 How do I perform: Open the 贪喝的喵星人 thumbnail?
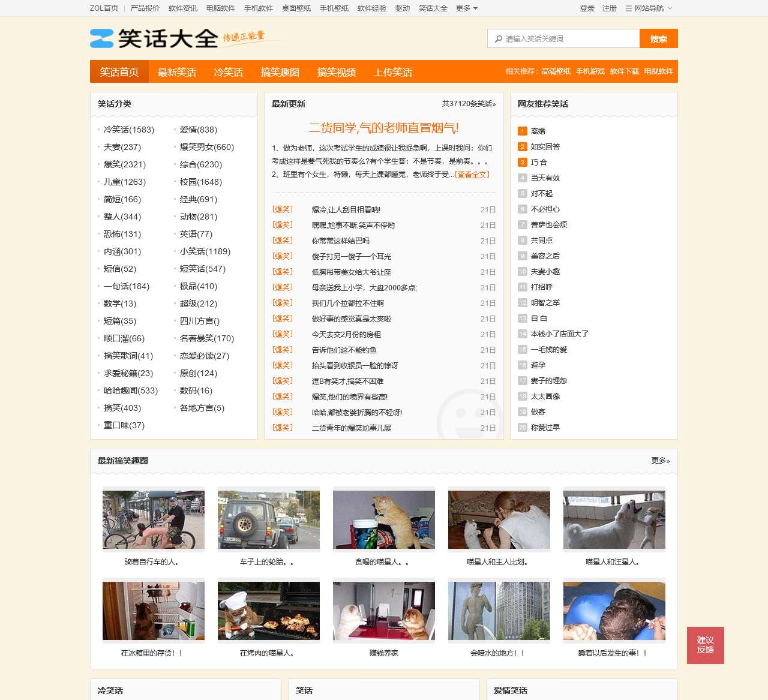point(384,519)
